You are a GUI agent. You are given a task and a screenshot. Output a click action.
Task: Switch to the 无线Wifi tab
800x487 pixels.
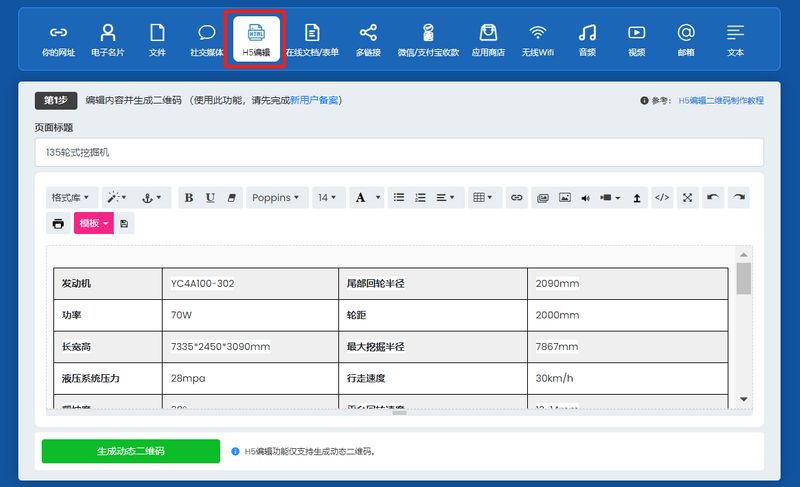pyautogui.click(x=537, y=39)
